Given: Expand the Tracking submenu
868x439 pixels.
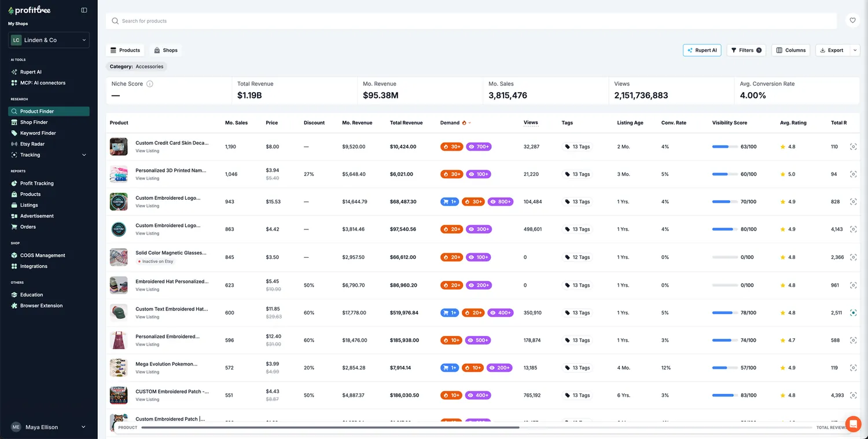Looking at the screenshot, I should click(84, 155).
